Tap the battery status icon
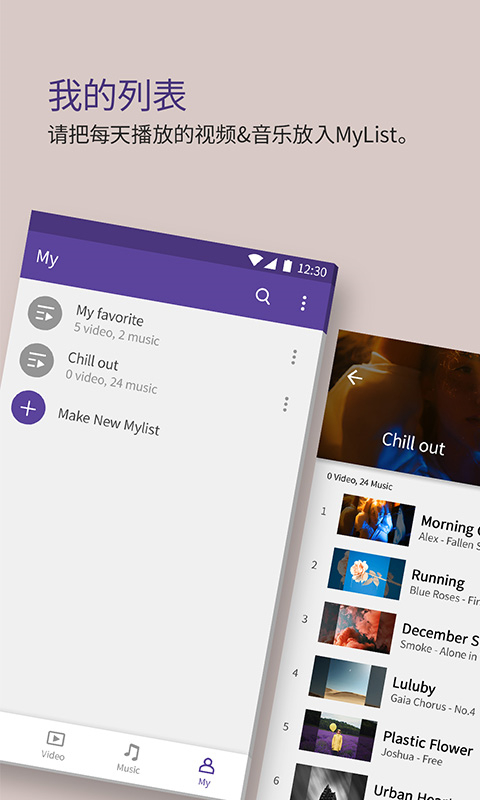This screenshot has height=800, width=480. 287,266
